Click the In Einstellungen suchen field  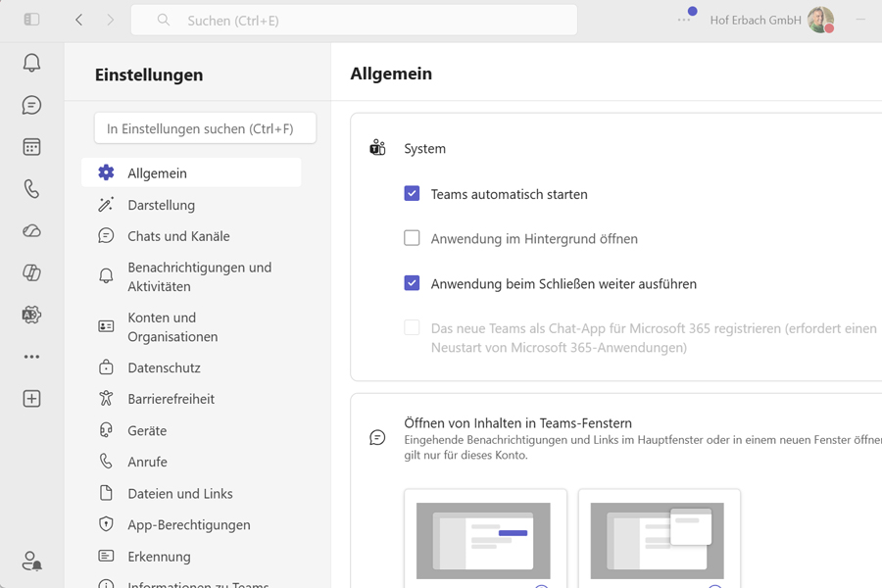(x=206, y=128)
